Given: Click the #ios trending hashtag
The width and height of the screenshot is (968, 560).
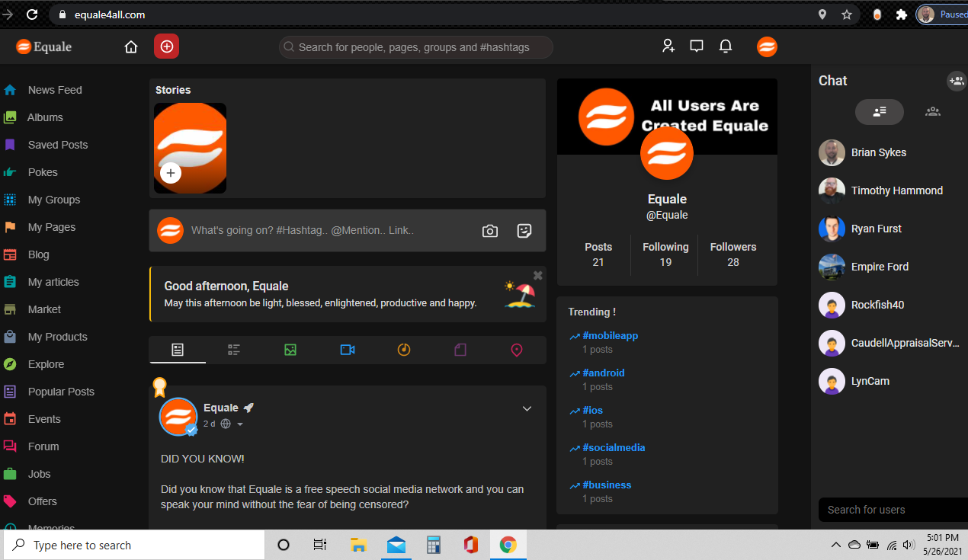Looking at the screenshot, I should pyautogui.click(x=593, y=410).
